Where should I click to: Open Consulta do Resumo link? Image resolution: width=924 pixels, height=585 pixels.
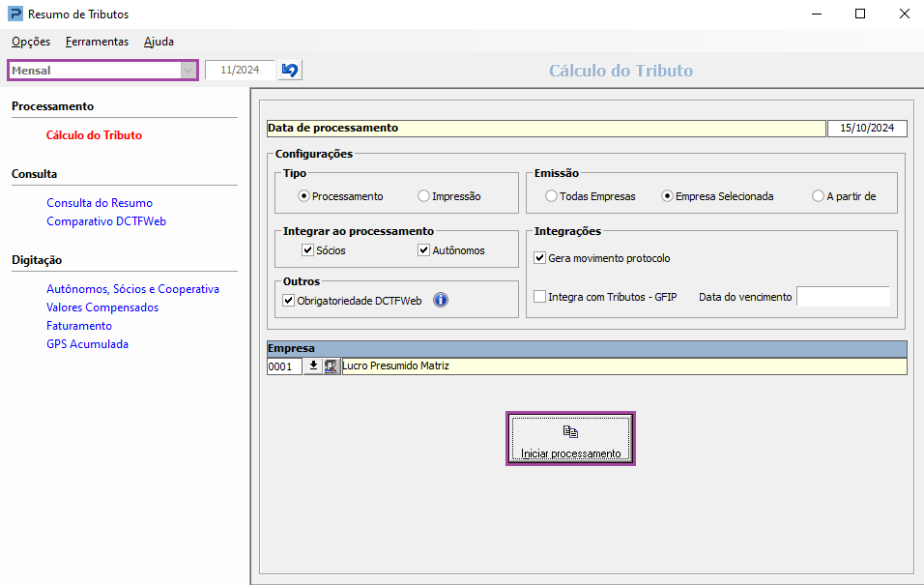[100, 203]
